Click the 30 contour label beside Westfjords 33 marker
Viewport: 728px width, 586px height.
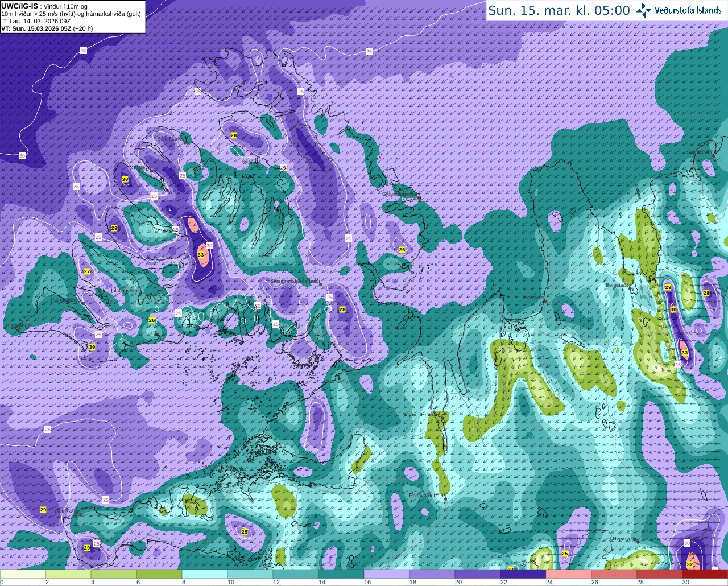click(x=209, y=246)
